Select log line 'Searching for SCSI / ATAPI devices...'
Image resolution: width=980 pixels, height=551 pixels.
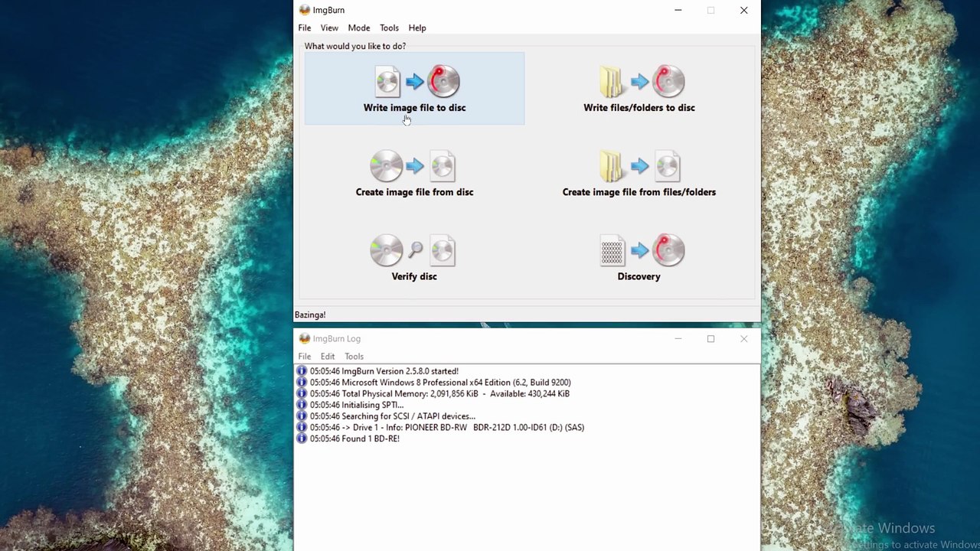tap(393, 416)
